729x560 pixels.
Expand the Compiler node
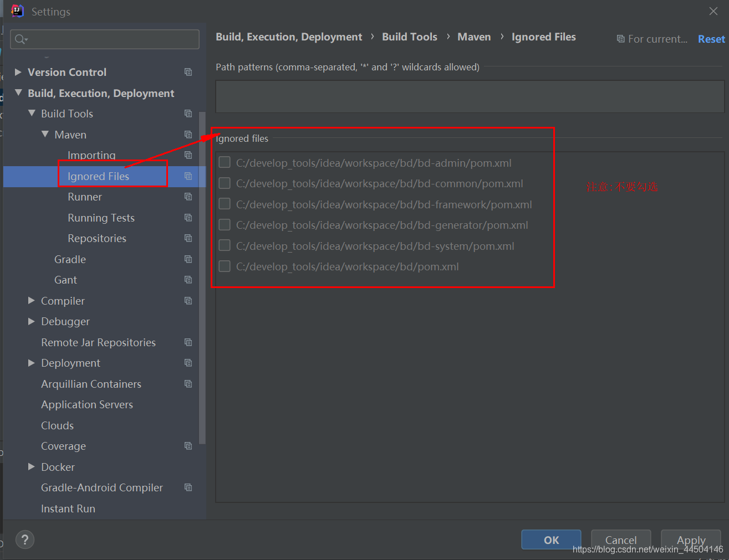pyautogui.click(x=32, y=301)
